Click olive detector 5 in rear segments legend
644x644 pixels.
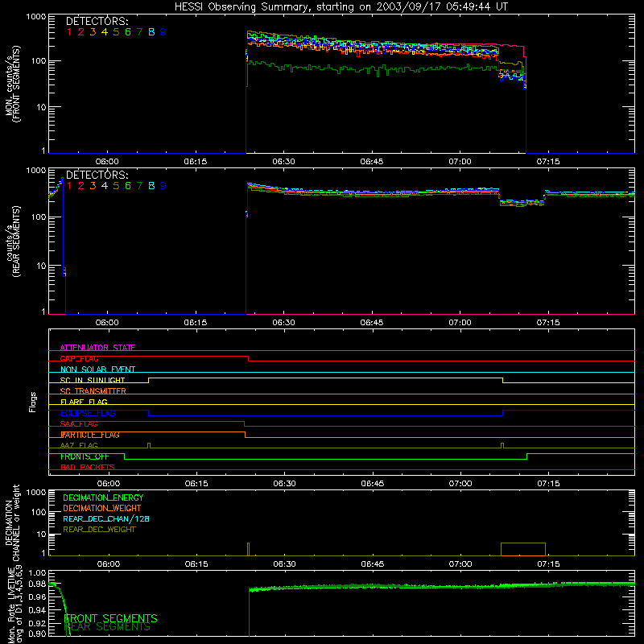(x=116, y=186)
